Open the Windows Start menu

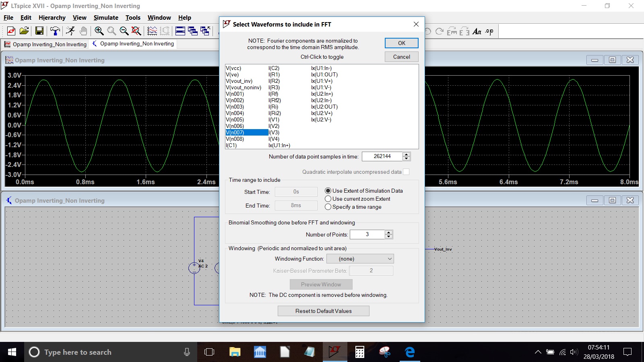pyautogui.click(x=12, y=352)
